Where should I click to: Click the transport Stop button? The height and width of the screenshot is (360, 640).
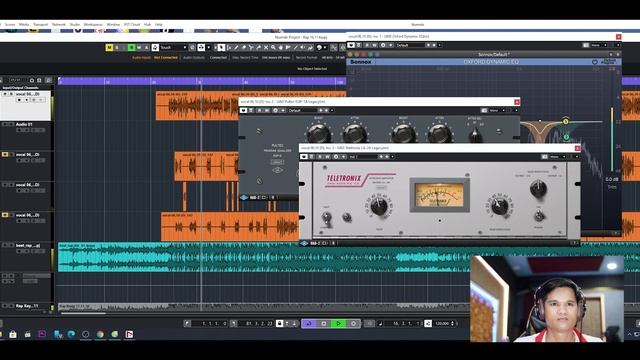click(324, 324)
